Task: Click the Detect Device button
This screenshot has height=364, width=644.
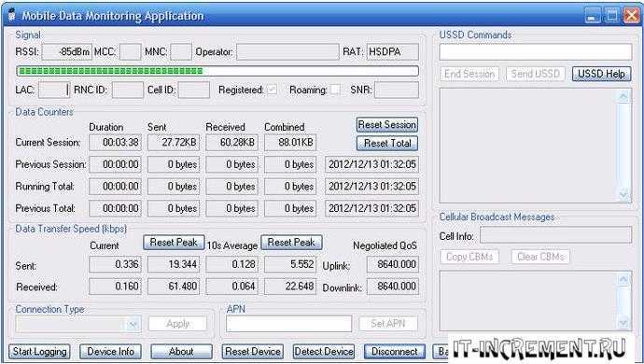Action: pyautogui.click(x=324, y=352)
